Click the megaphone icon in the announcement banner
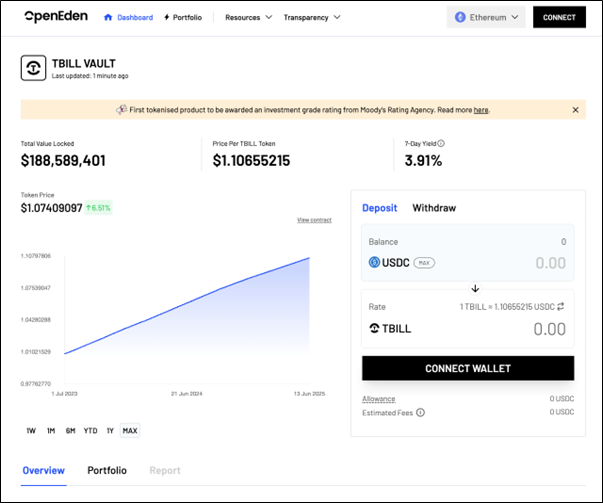 coord(121,110)
